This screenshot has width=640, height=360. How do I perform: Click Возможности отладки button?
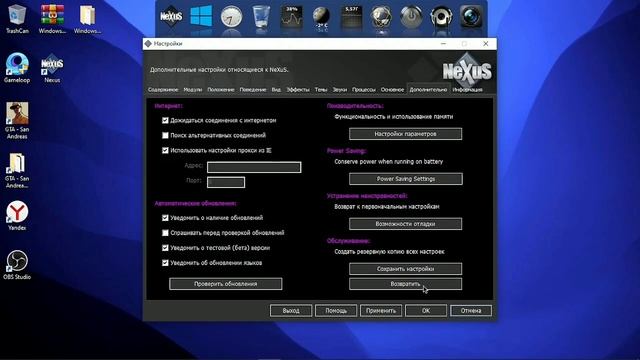point(405,224)
